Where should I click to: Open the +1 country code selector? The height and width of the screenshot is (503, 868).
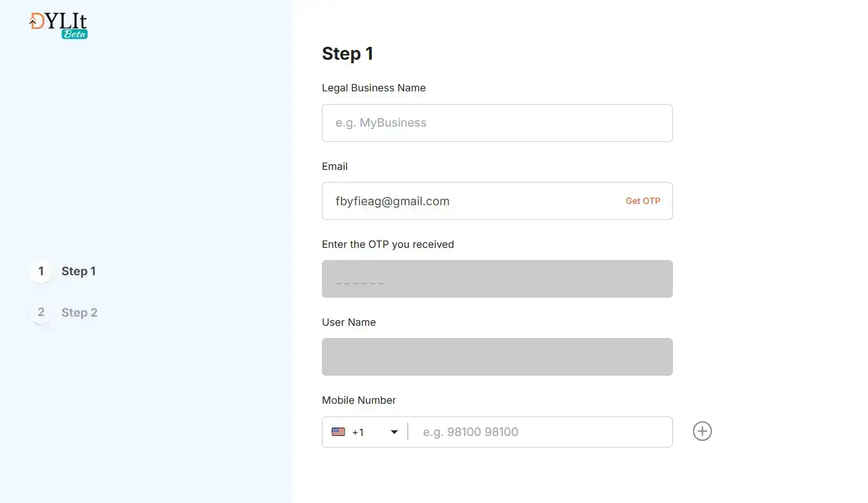[358, 432]
